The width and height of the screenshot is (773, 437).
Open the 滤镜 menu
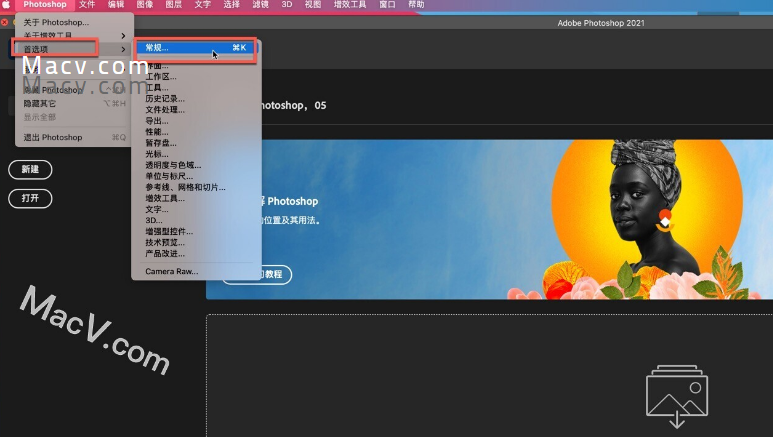pos(260,4)
